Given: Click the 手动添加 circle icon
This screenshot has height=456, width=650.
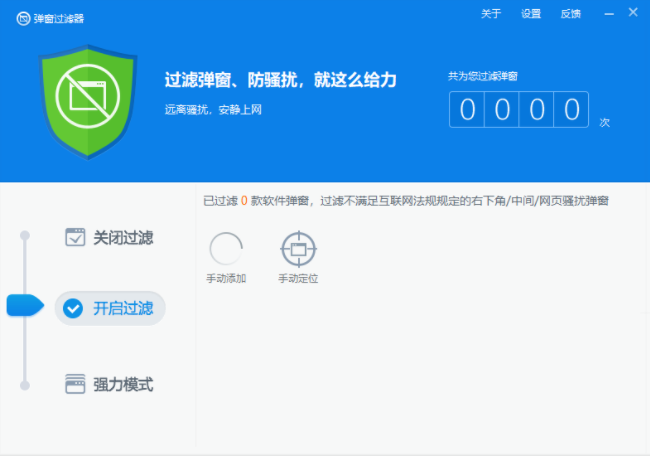Looking at the screenshot, I should click(226, 248).
